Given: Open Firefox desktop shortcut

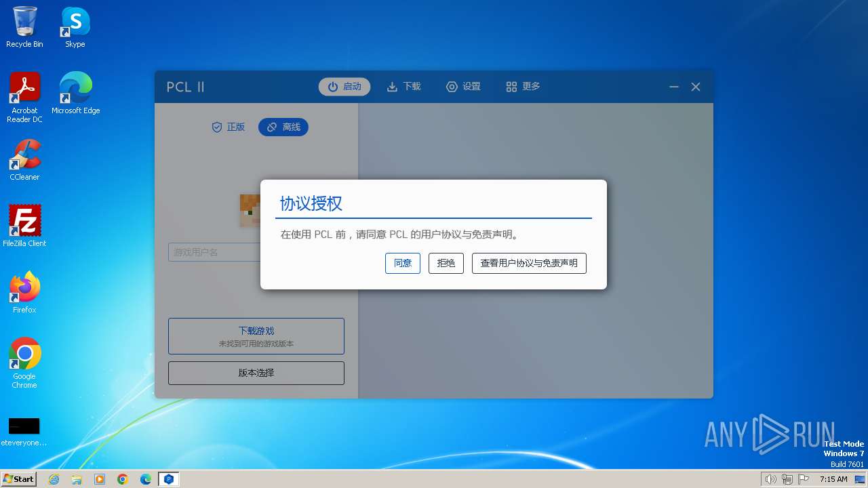Looking at the screenshot, I should pos(24,293).
